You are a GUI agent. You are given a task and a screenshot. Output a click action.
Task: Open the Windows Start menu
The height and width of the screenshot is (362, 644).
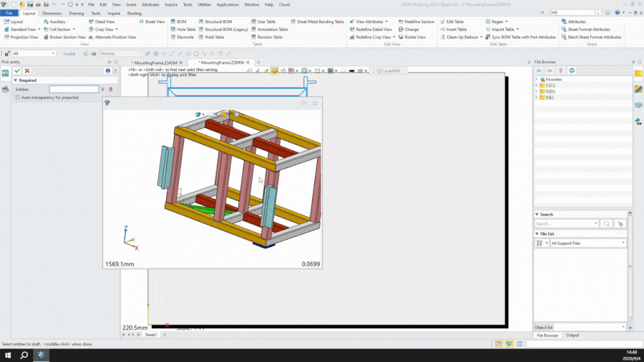[x=8, y=355]
